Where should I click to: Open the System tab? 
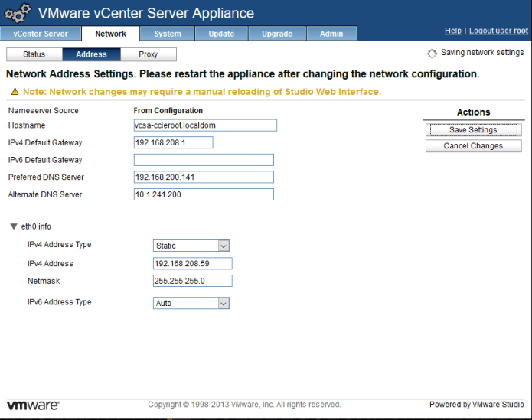pyautogui.click(x=168, y=34)
